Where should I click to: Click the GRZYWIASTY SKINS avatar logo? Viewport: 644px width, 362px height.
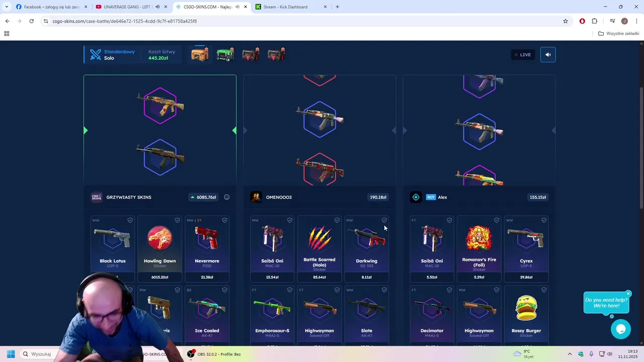(x=96, y=197)
